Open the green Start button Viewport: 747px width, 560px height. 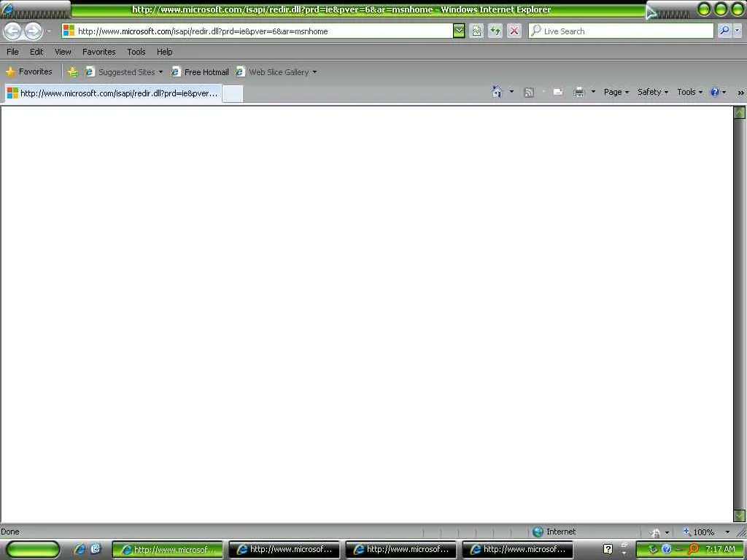pos(33,550)
